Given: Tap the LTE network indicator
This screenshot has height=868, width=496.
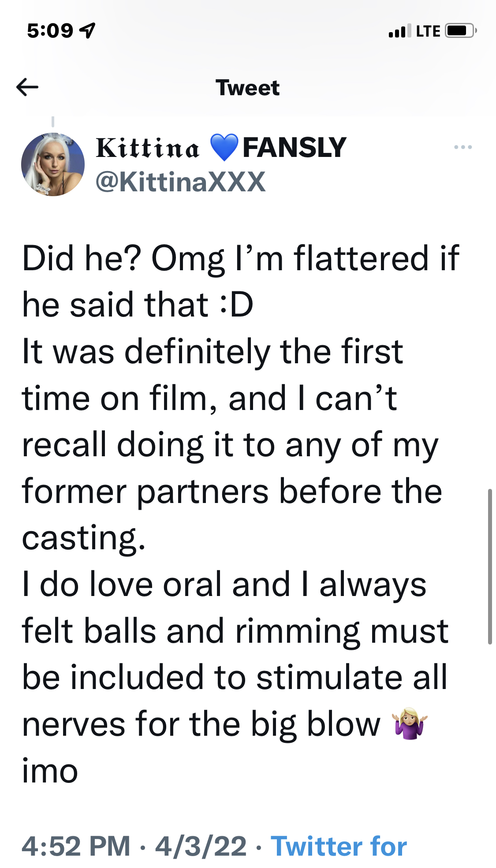Looking at the screenshot, I should (428, 31).
